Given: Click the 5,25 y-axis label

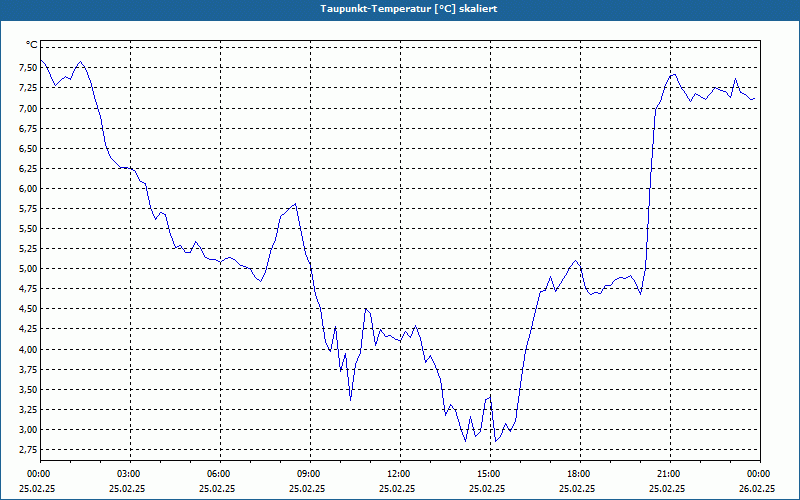Looking at the screenshot, I should click(x=27, y=248).
